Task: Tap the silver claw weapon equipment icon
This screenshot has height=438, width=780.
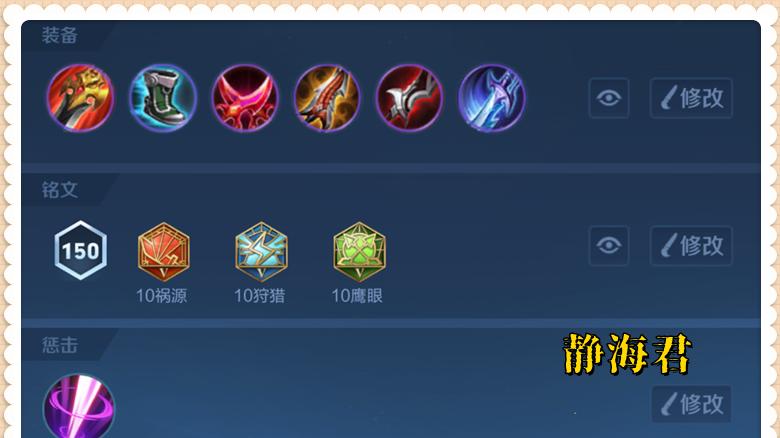Action: pos(409,98)
